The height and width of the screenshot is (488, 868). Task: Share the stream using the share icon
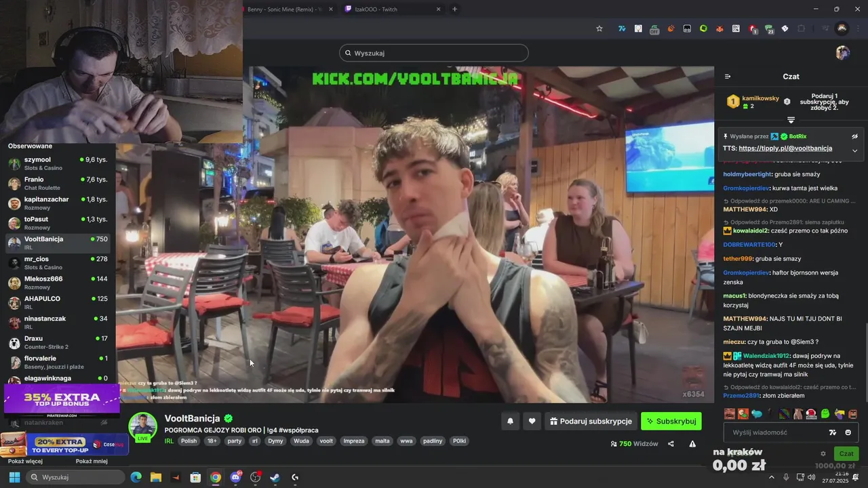point(671,444)
